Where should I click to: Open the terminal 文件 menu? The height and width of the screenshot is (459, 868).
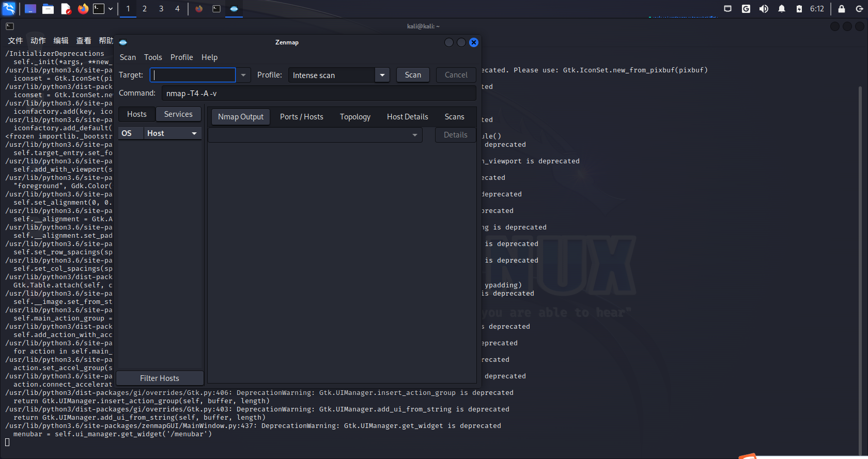point(16,41)
